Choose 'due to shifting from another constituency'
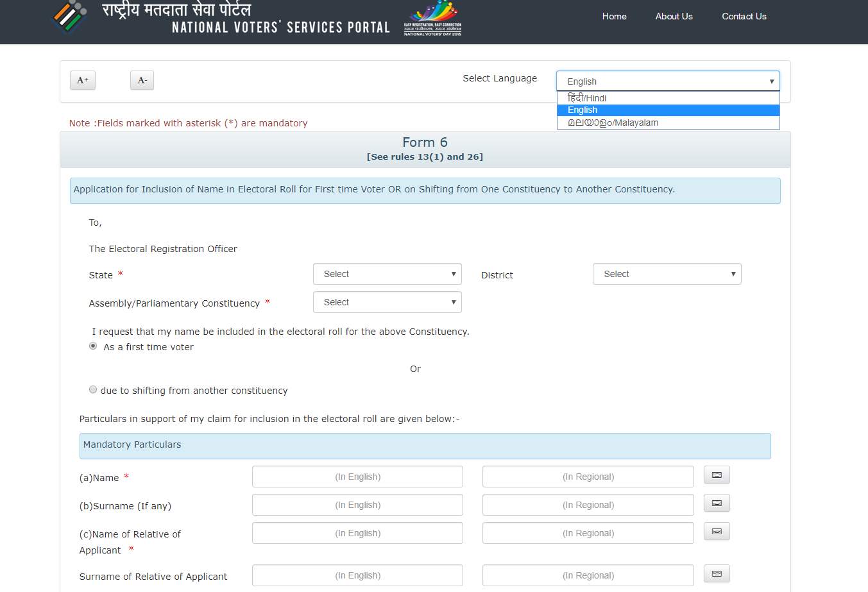This screenshot has height=592, width=868. (92, 389)
